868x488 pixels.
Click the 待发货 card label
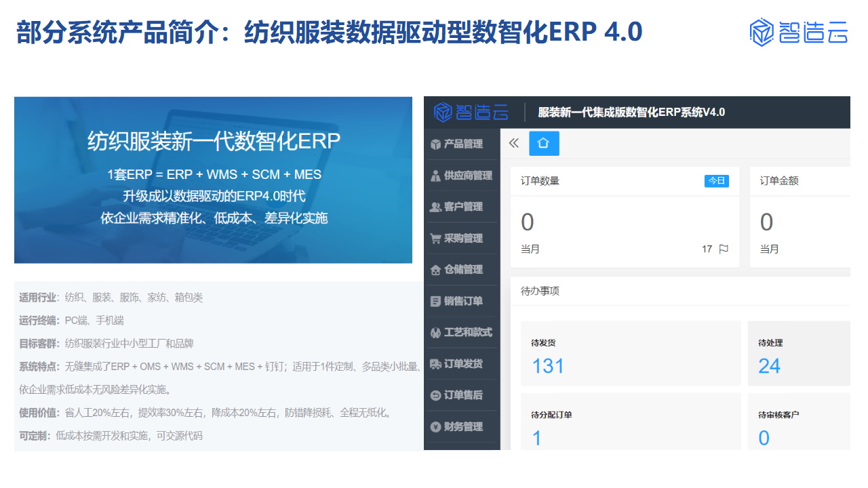543,343
